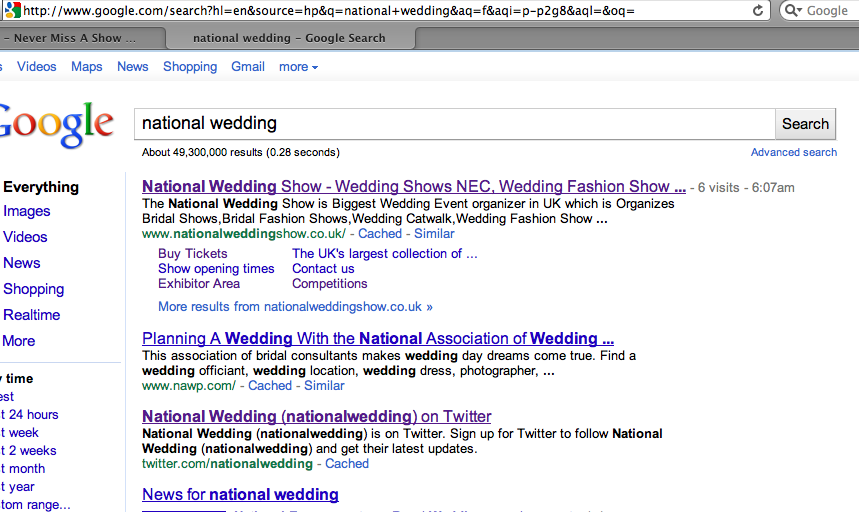Open More results from nationalweddingshow.co.uk

[295, 307]
